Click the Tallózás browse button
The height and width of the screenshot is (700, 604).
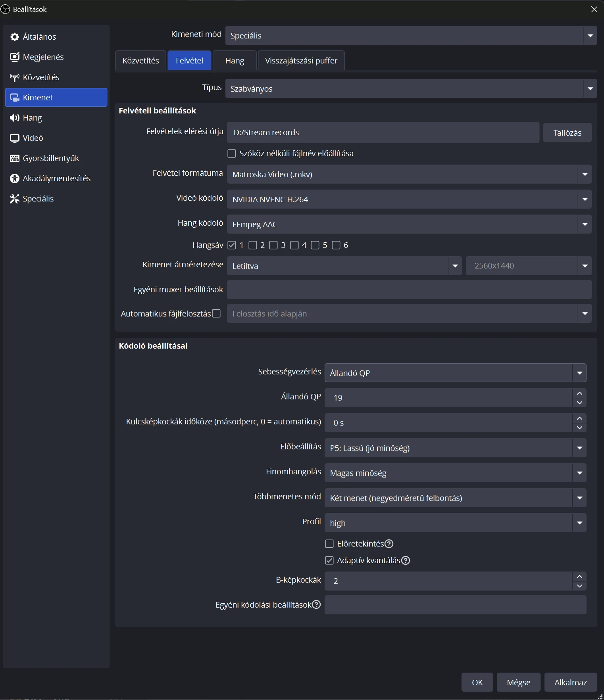point(567,132)
